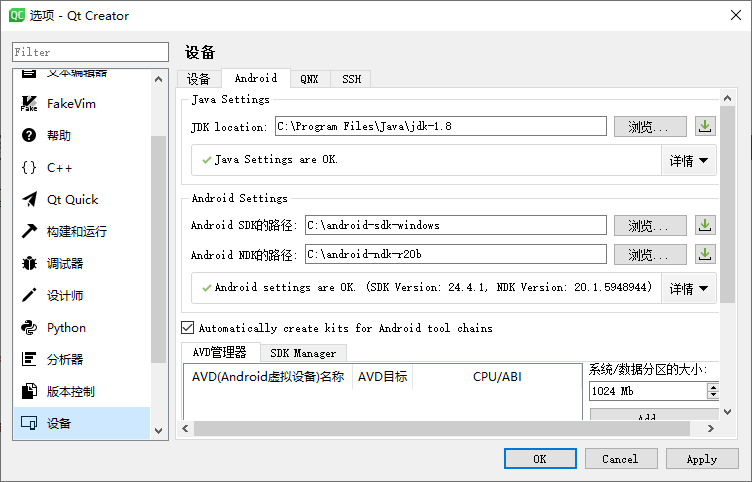752x482 pixels.
Task: Open the Designer (设计师) pencil icon
Action: point(29,295)
